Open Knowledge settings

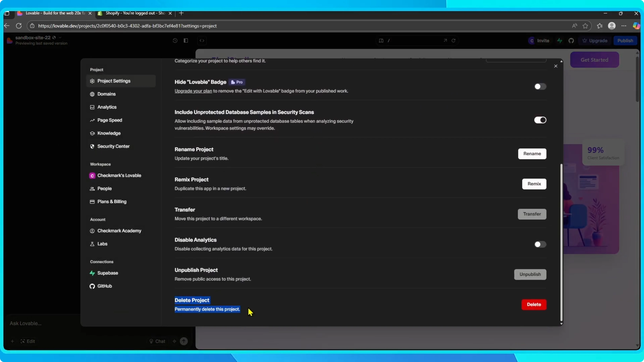point(121,133)
